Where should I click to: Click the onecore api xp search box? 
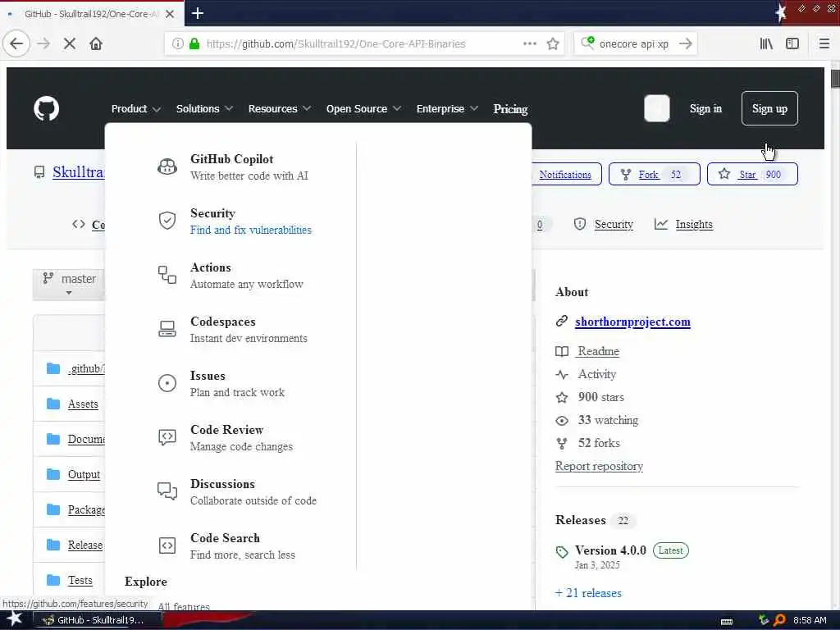tap(634, 44)
